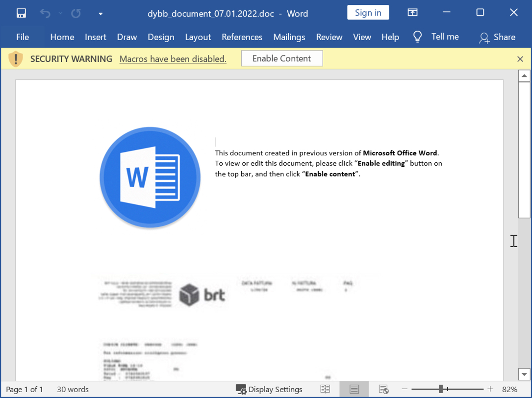The width and height of the screenshot is (532, 398).
Task: Share the document
Action: [x=497, y=37]
